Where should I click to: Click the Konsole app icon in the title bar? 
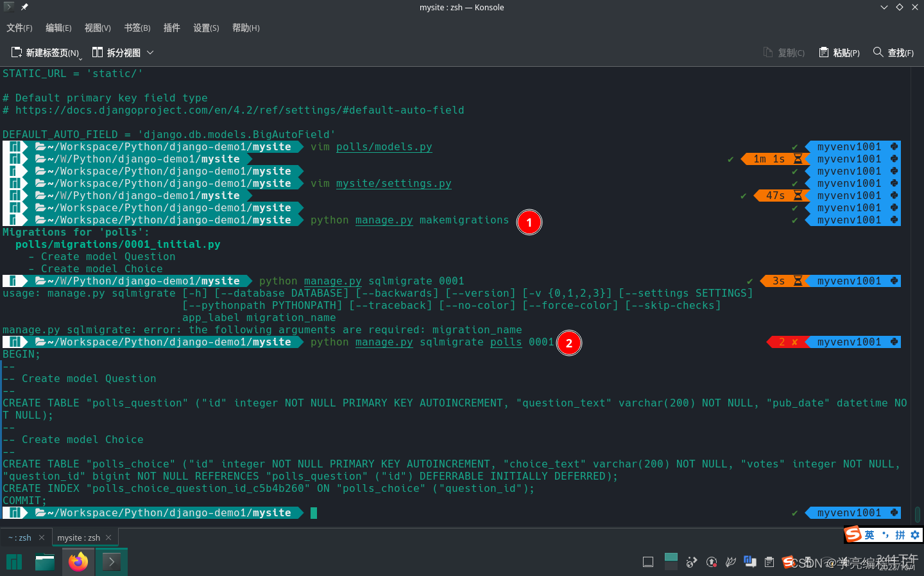pyautogui.click(x=9, y=7)
